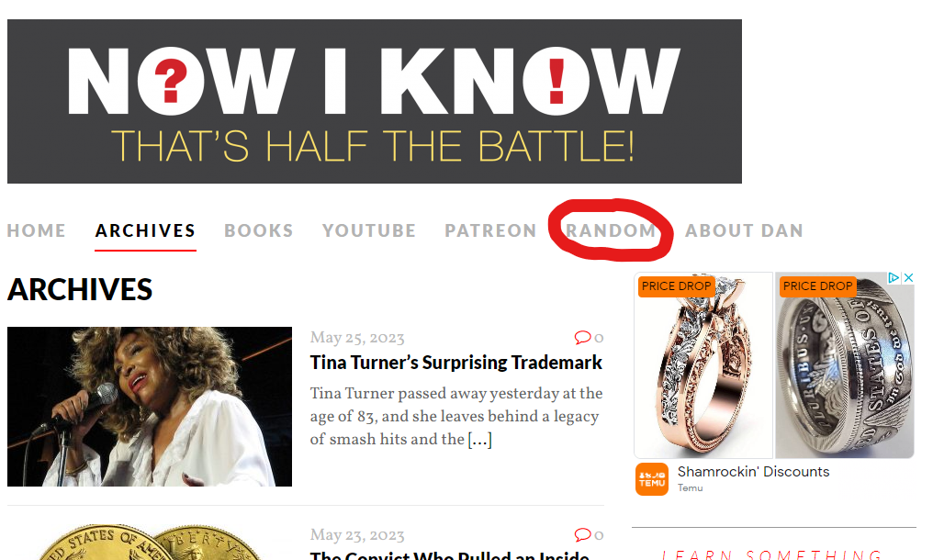Image resolution: width=933 pixels, height=560 pixels.
Task: Click the gold coins article thumbnail
Action: click(x=150, y=543)
